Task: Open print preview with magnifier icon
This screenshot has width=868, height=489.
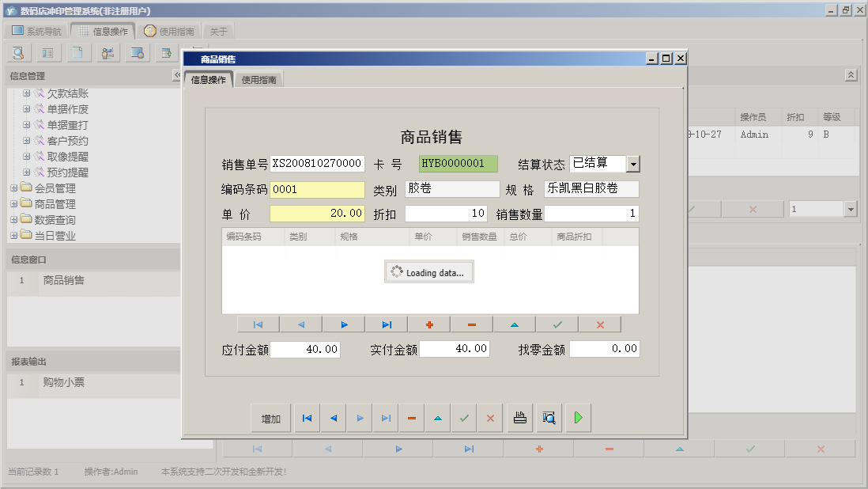Action: (x=549, y=418)
